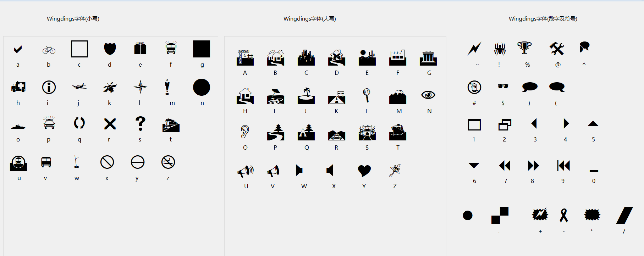This screenshot has height=256, width=644.
Task: Select the rewind double arrow above 7
Action: 505,166
